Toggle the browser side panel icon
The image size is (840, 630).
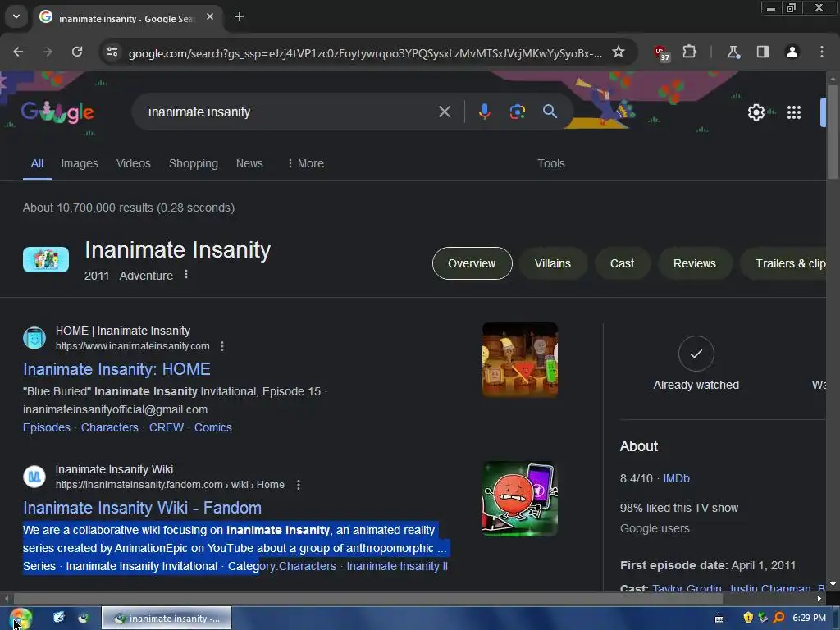point(762,52)
